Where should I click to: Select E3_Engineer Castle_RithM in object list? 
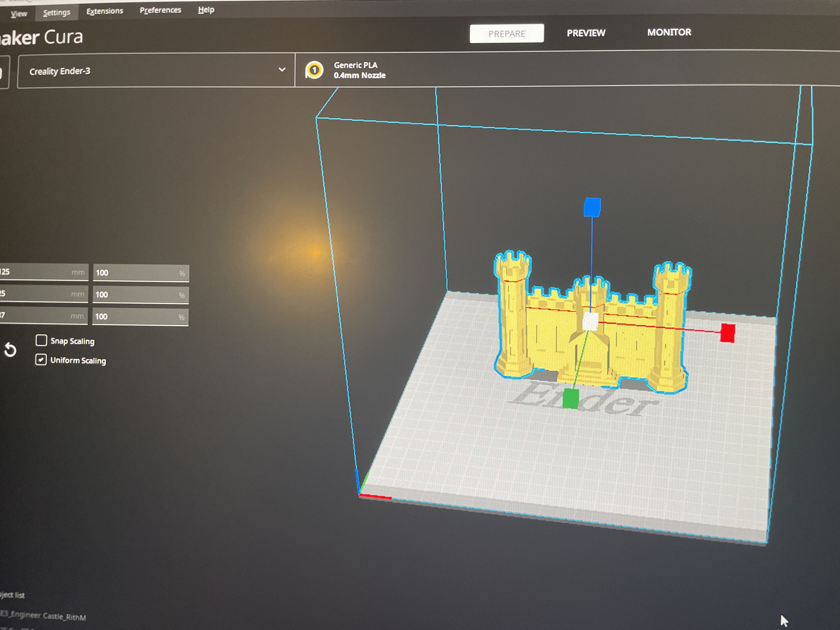[43, 616]
